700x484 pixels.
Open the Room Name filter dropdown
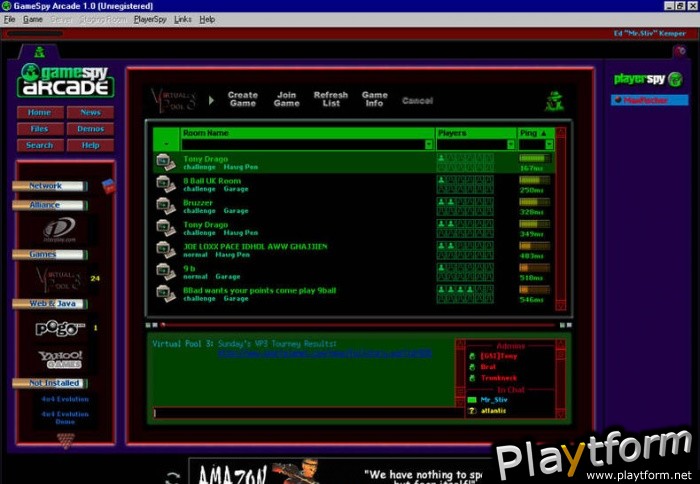(429, 145)
